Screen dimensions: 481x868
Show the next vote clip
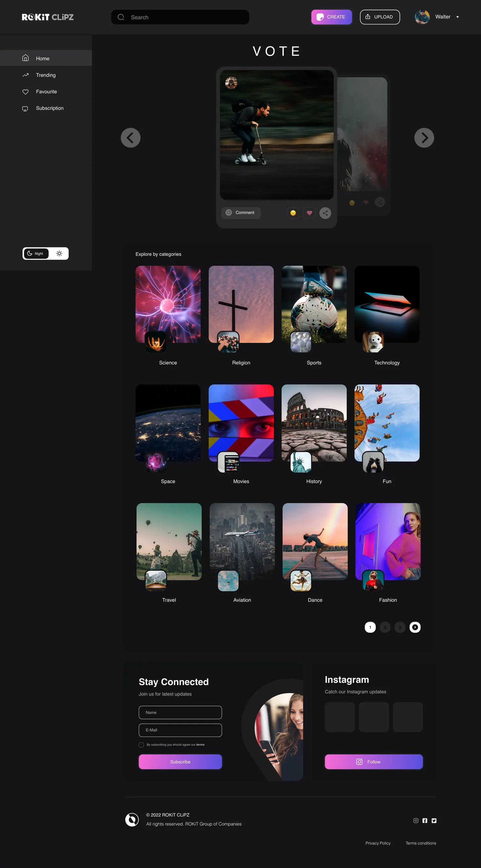click(x=424, y=138)
